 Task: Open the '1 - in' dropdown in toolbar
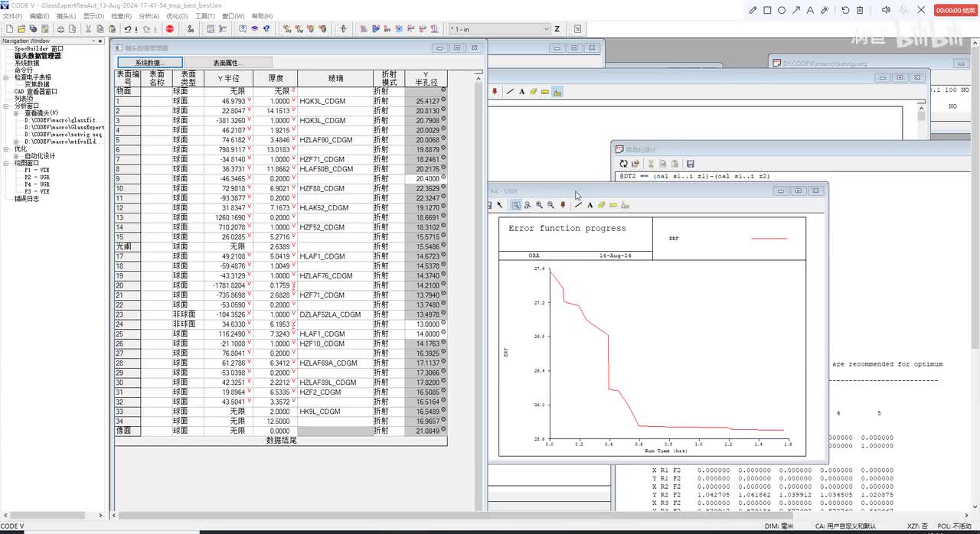tap(546, 29)
